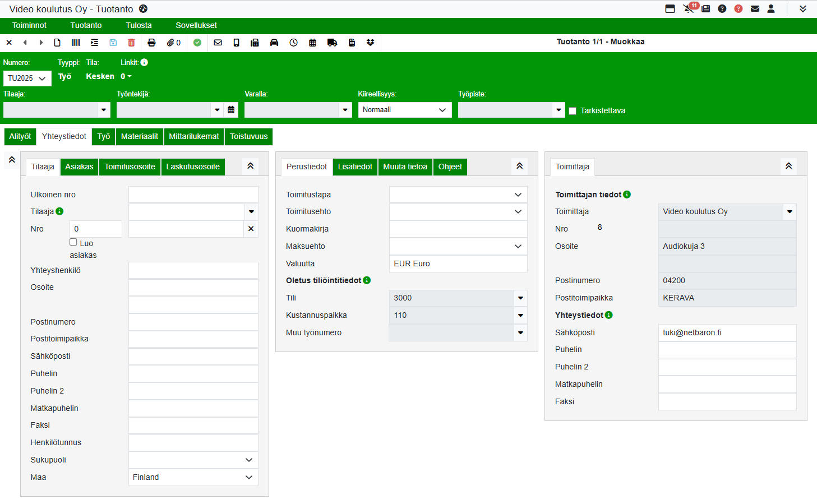Open the paperclip attachments icon

click(x=173, y=43)
